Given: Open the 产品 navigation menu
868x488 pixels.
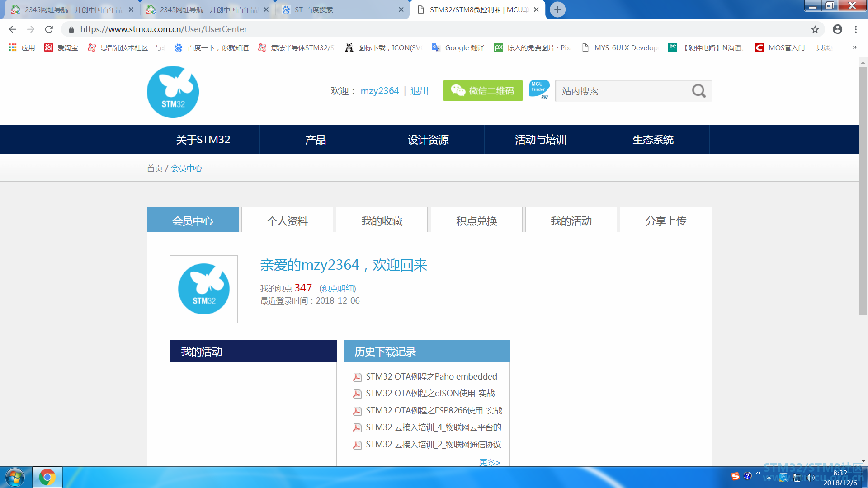Looking at the screenshot, I should coord(316,140).
